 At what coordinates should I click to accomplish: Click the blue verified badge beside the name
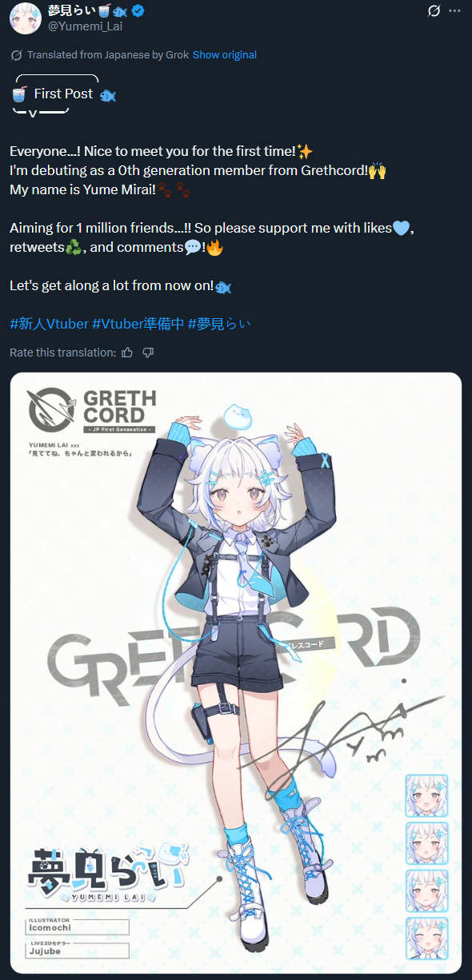[x=138, y=10]
